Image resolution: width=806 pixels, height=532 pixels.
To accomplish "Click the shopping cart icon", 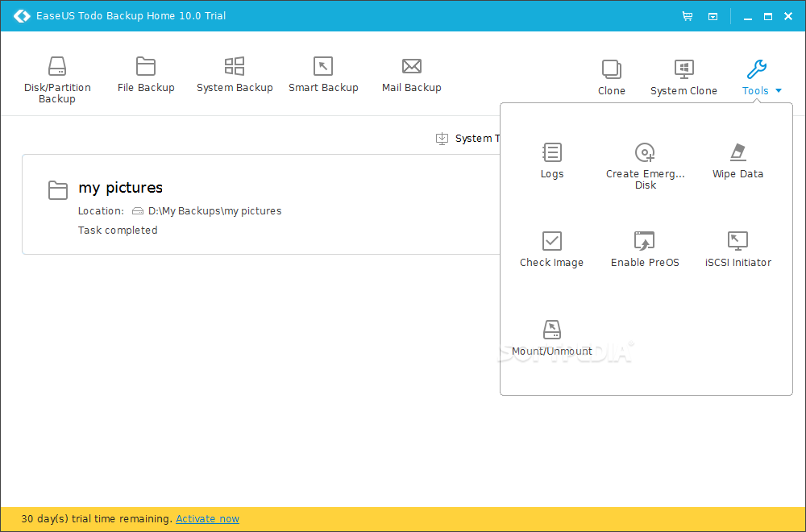I will click(x=688, y=16).
